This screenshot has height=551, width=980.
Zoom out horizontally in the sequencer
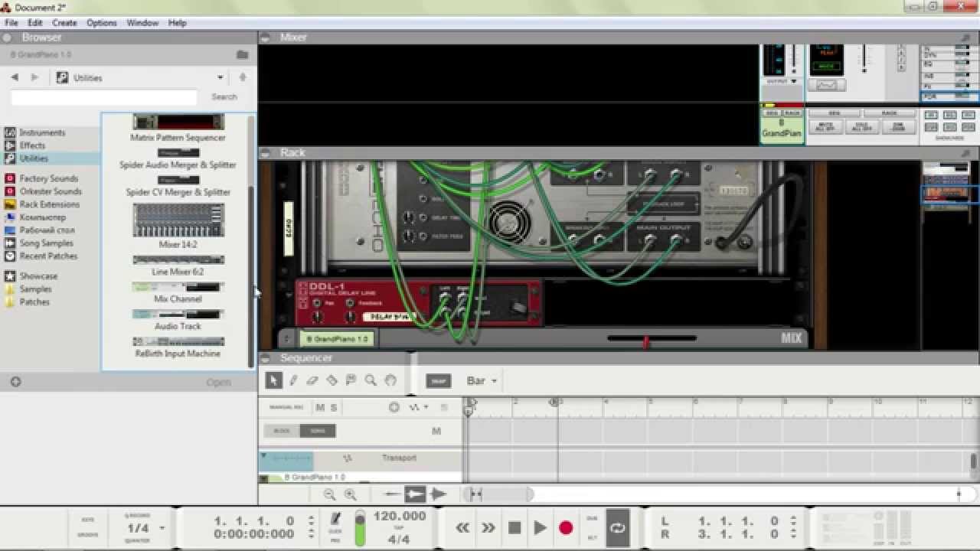329,495
